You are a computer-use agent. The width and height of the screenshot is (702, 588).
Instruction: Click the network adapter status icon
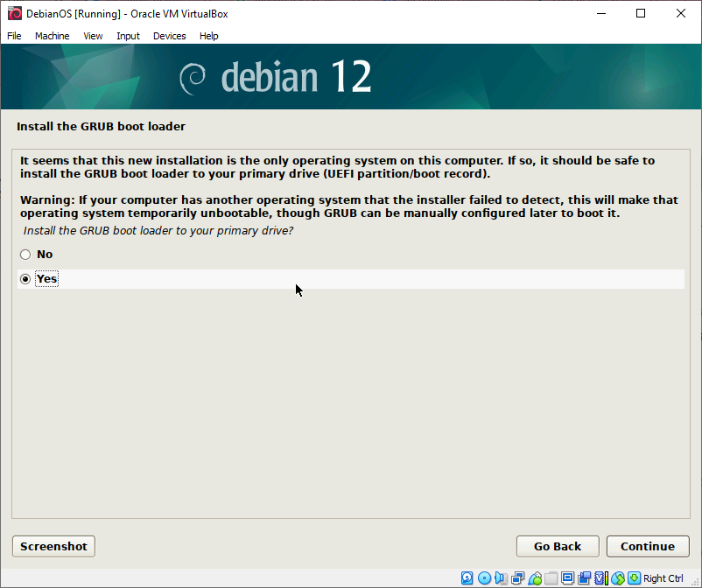tap(518, 578)
